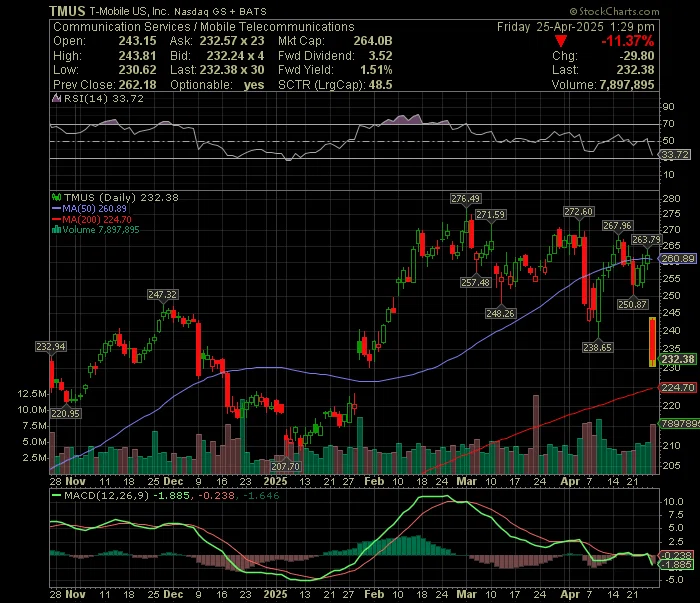
Task: Click the -0.238 MACD signal axis tag
Action: [678, 556]
